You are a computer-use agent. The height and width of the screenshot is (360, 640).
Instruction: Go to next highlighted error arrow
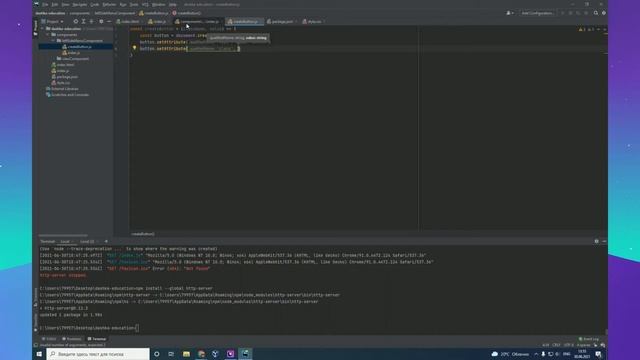click(604, 29)
